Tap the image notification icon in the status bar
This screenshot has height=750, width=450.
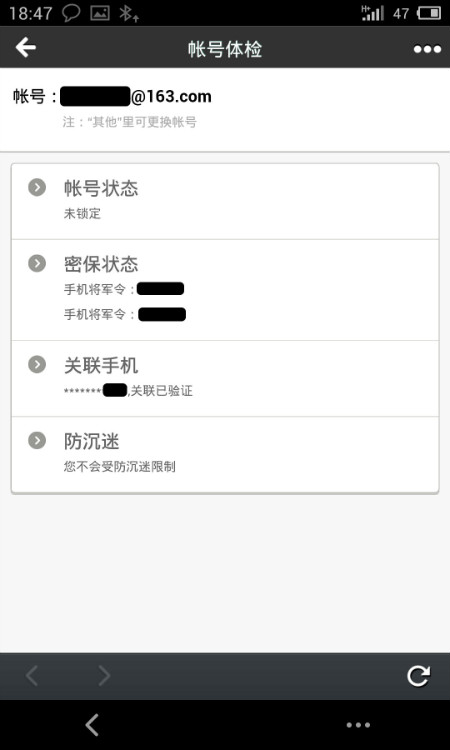pos(100,13)
